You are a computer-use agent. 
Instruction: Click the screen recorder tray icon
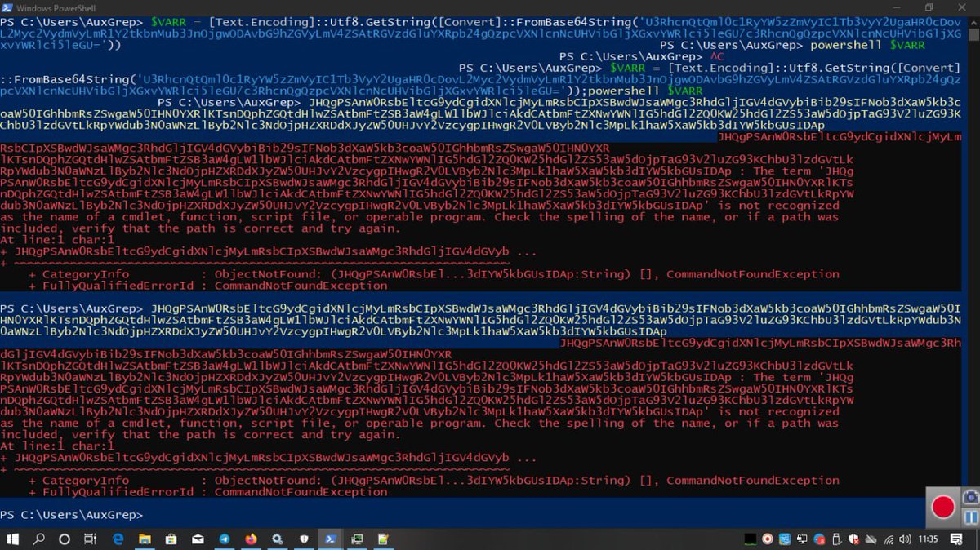pyautogui.click(x=767, y=539)
